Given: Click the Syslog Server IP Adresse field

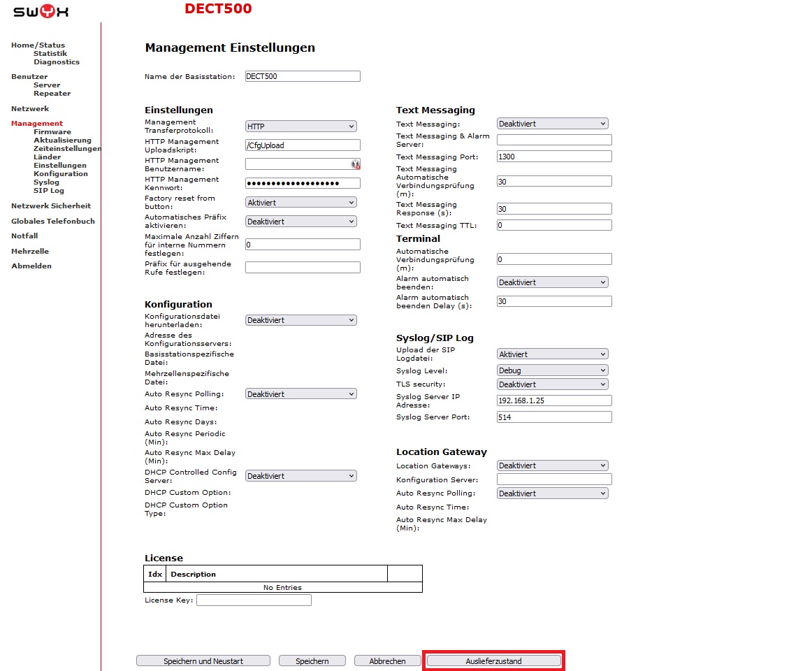Looking at the screenshot, I should tap(553, 401).
